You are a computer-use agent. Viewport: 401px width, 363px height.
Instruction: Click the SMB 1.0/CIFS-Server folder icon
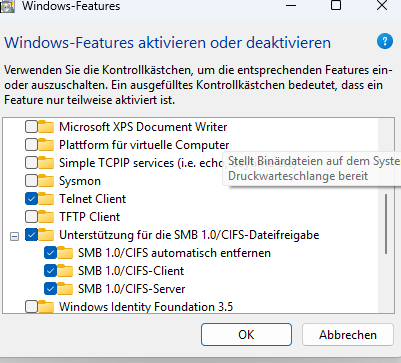(x=65, y=289)
